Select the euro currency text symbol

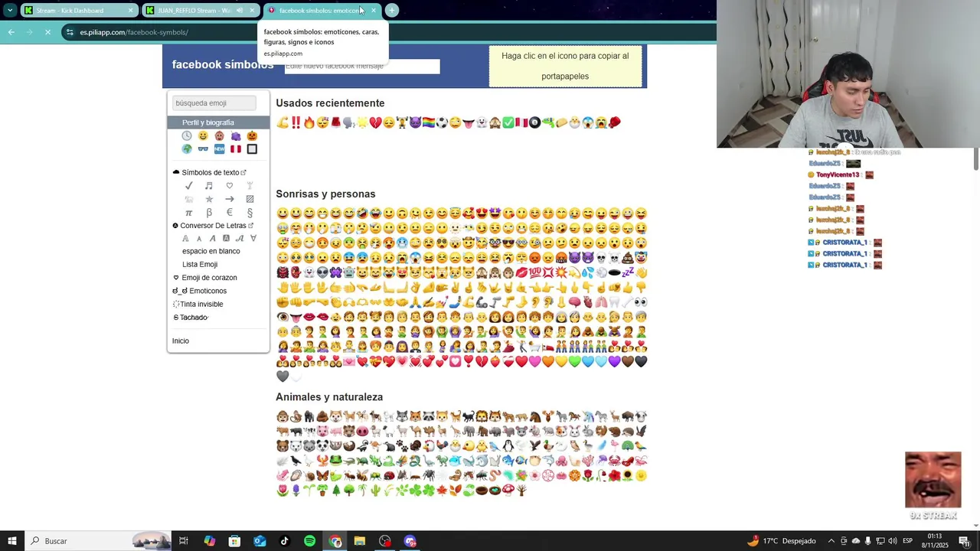pyautogui.click(x=229, y=213)
